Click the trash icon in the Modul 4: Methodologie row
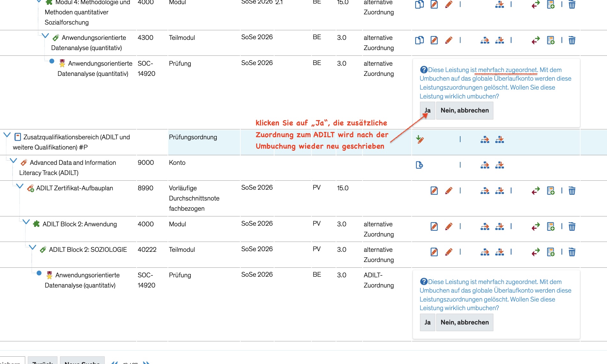Image resolution: width=607 pixels, height=364 pixels. [572, 4]
